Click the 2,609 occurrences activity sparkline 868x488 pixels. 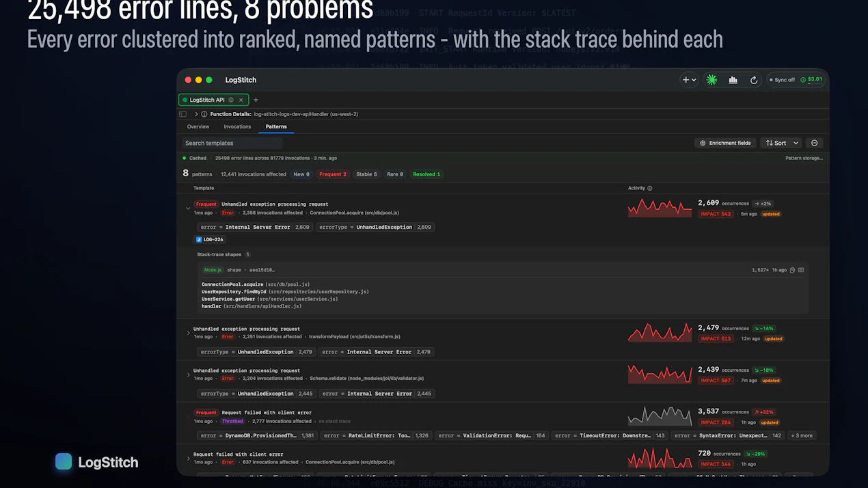click(x=660, y=208)
